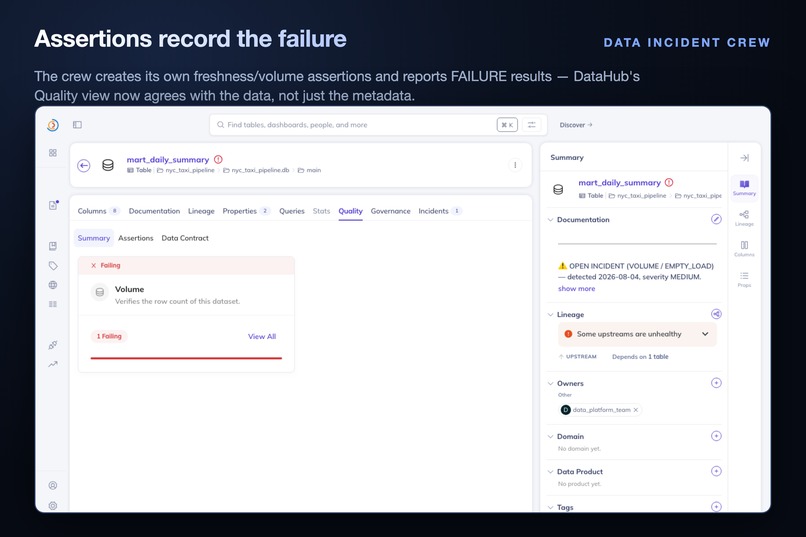Image resolution: width=806 pixels, height=537 pixels.
Task: Click View All in Volume card
Action: (x=262, y=336)
